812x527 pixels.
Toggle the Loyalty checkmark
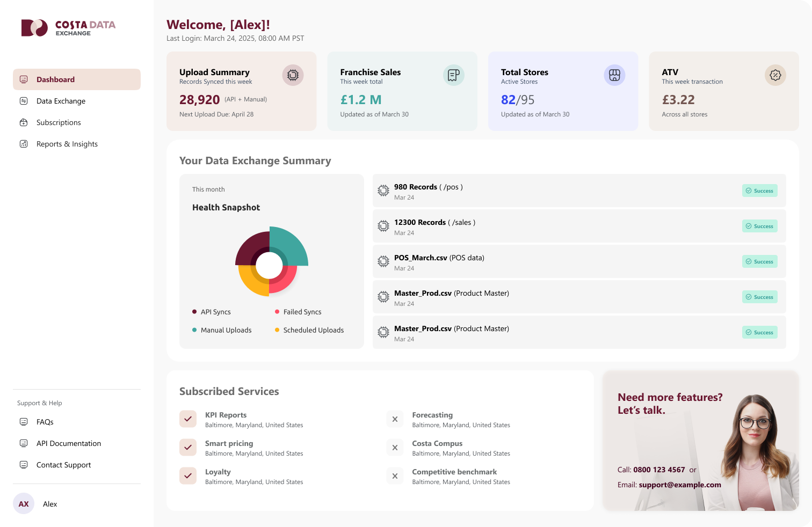188,476
